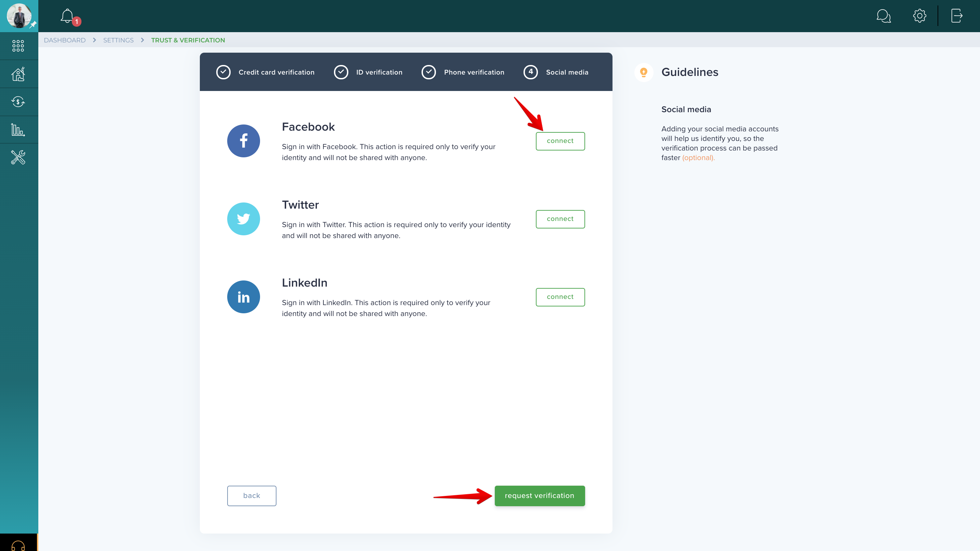Open settings gear icon
Viewport: 980px width, 551px height.
tap(919, 16)
